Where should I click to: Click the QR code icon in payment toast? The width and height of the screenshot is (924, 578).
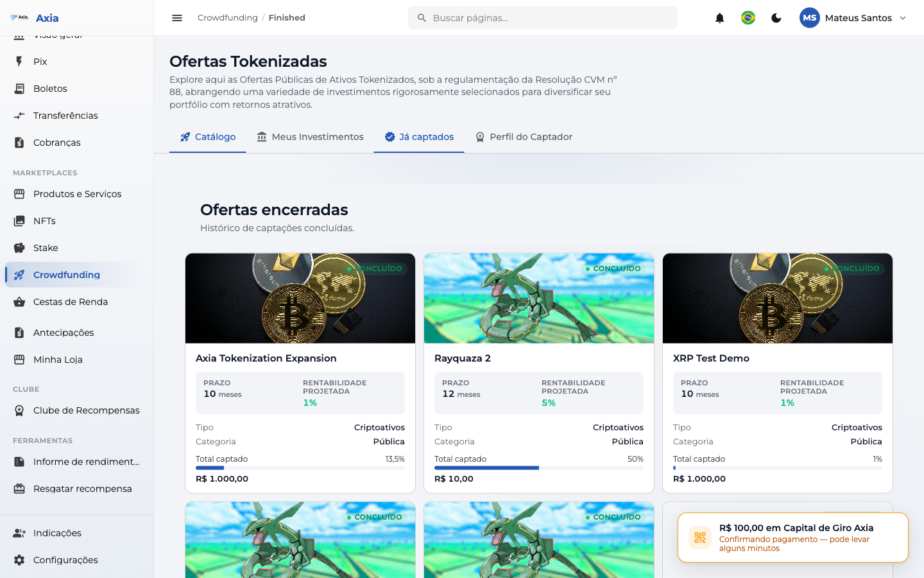tap(700, 538)
